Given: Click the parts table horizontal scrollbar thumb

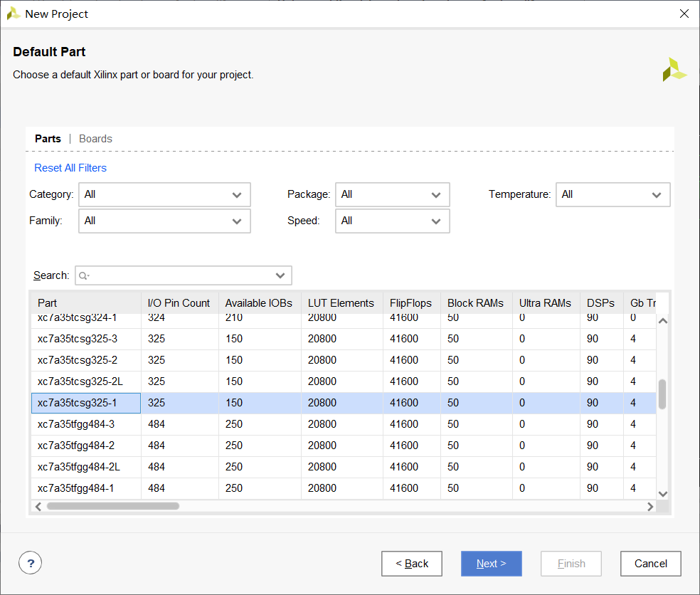Looking at the screenshot, I should [x=112, y=507].
